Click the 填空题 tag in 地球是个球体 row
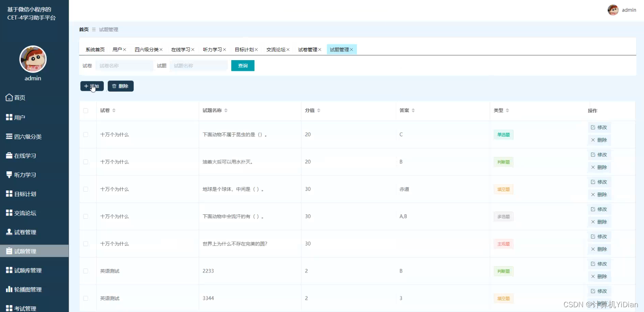 click(x=503, y=189)
